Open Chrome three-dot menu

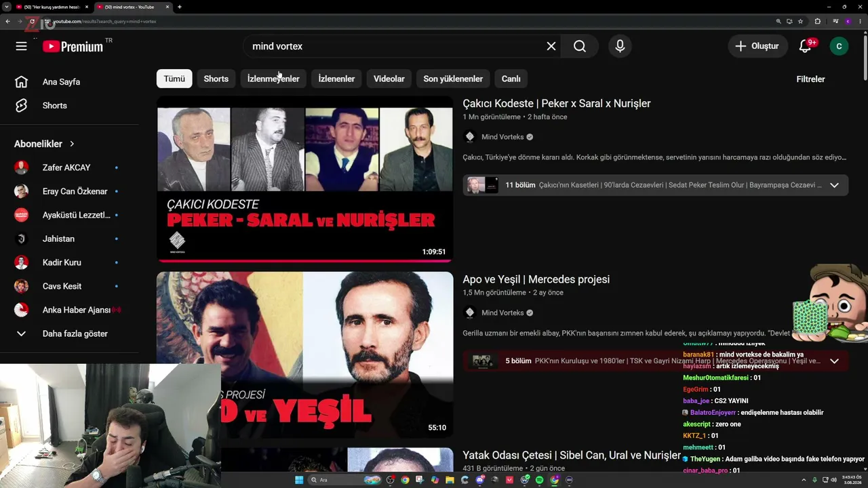pyautogui.click(x=860, y=21)
